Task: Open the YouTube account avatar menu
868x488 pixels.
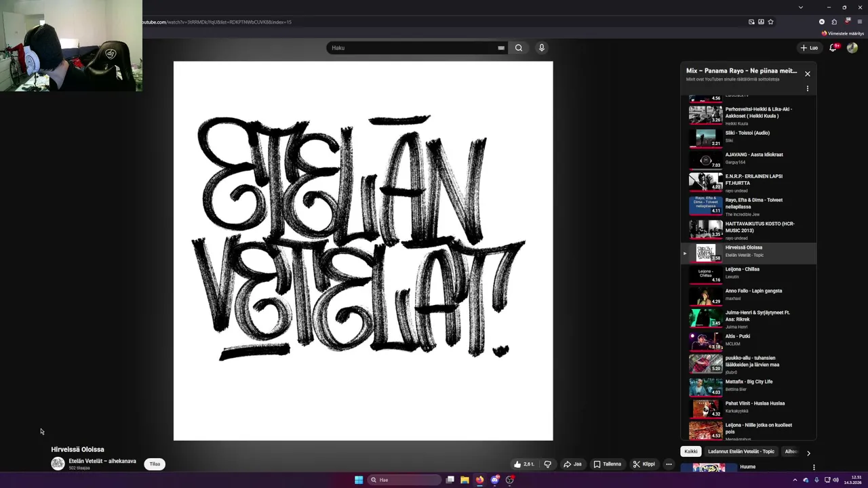Action: [x=852, y=47]
